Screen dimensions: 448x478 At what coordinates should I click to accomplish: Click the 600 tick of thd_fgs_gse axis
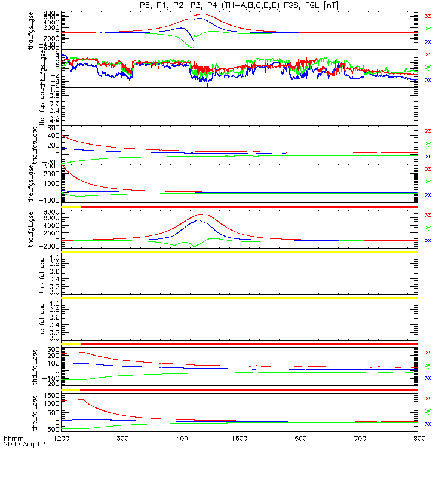coord(54,128)
